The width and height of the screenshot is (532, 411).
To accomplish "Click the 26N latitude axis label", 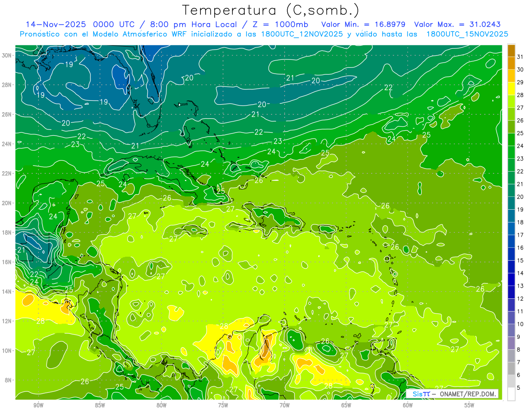I will (x=7, y=114).
